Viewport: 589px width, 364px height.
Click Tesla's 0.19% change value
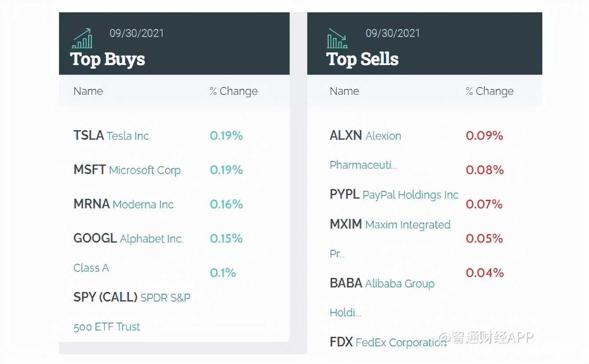click(226, 135)
